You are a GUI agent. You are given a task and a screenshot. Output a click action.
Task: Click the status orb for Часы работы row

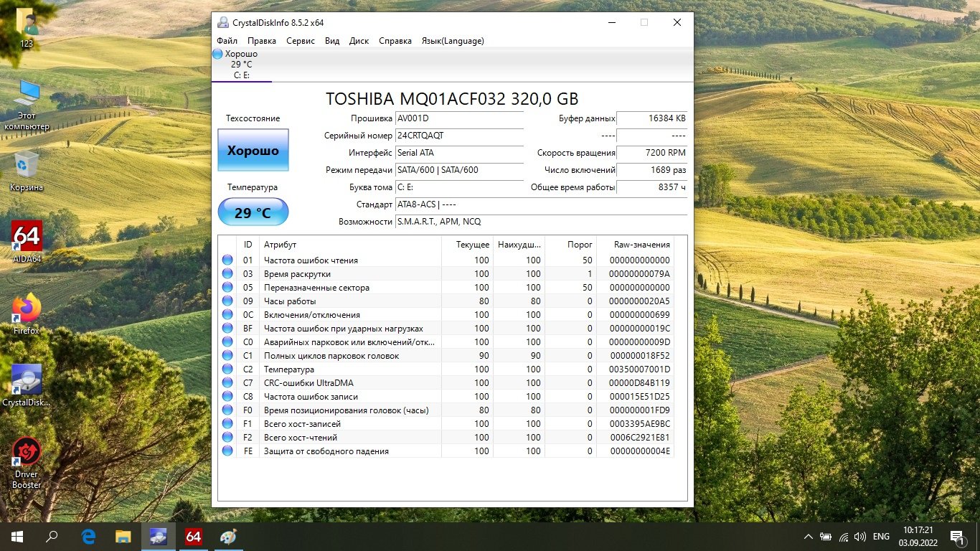coord(227,301)
